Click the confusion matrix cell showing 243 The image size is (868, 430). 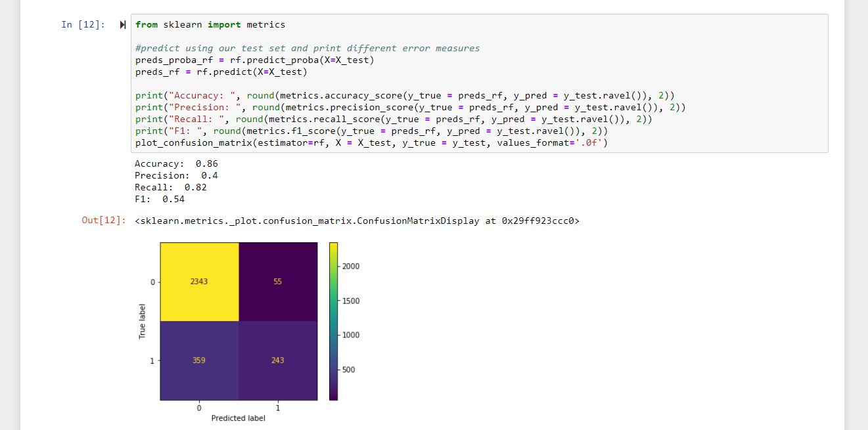click(x=277, y=360)
